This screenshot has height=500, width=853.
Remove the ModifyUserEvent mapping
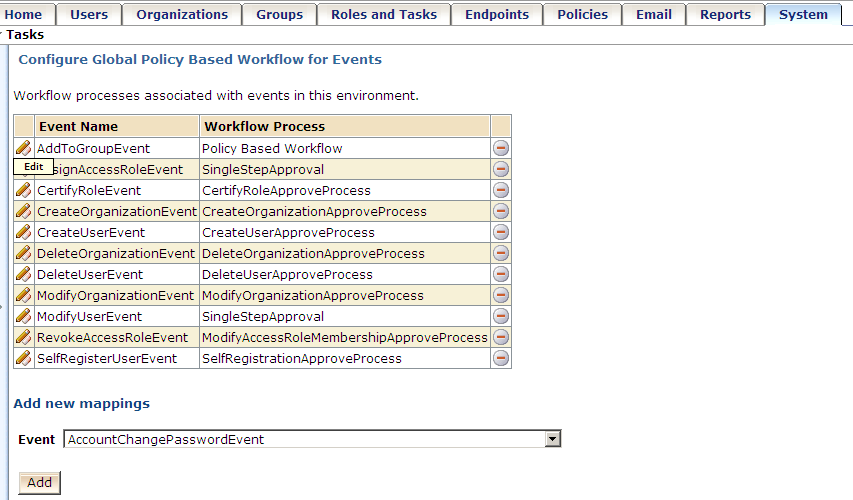pyautogui.click(x=501, y=316)
